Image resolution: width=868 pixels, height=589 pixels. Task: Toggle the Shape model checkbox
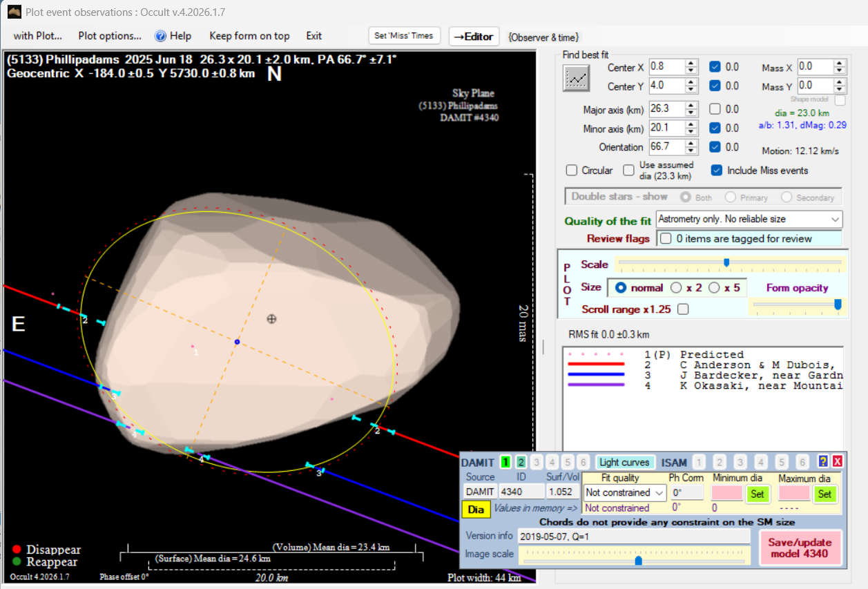840,99
